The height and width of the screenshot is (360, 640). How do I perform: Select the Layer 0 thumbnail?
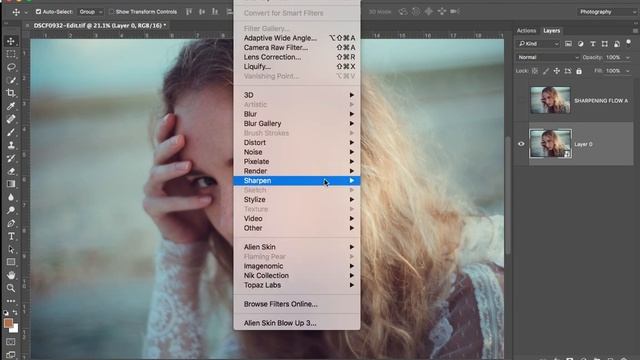pos(550,144)
